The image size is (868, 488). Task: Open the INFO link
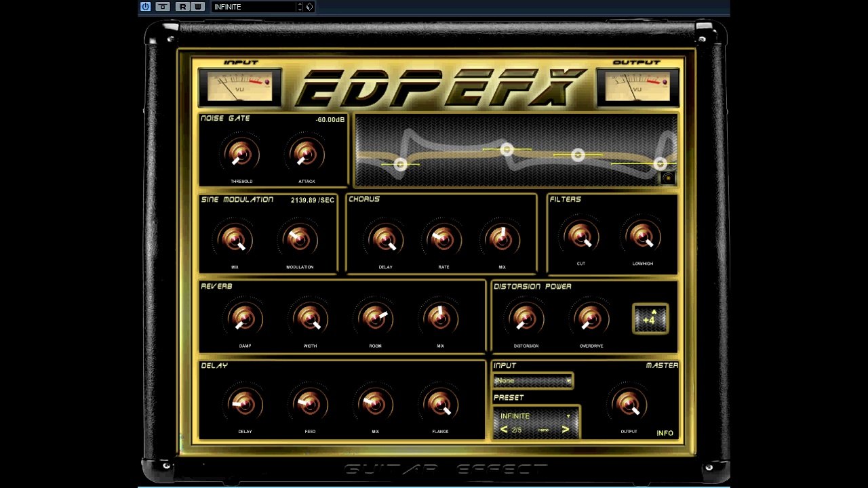tap(665, 433)
